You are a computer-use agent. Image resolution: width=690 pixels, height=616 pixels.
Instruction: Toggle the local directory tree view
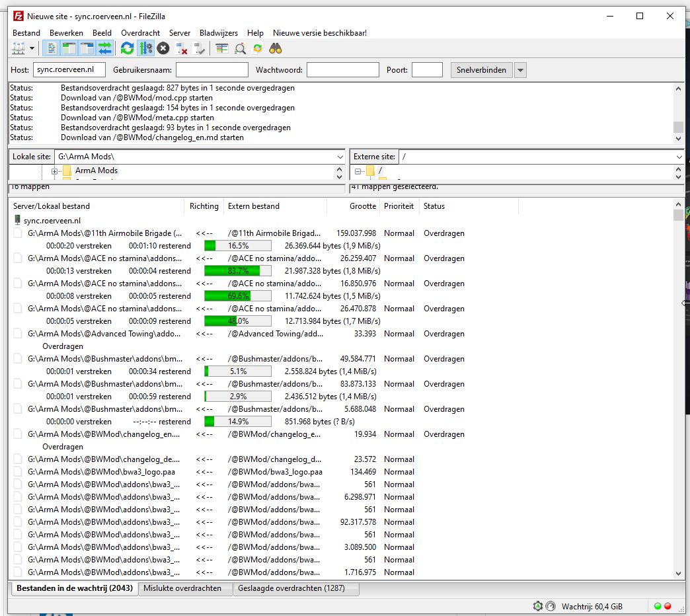[x=69, y=48]
